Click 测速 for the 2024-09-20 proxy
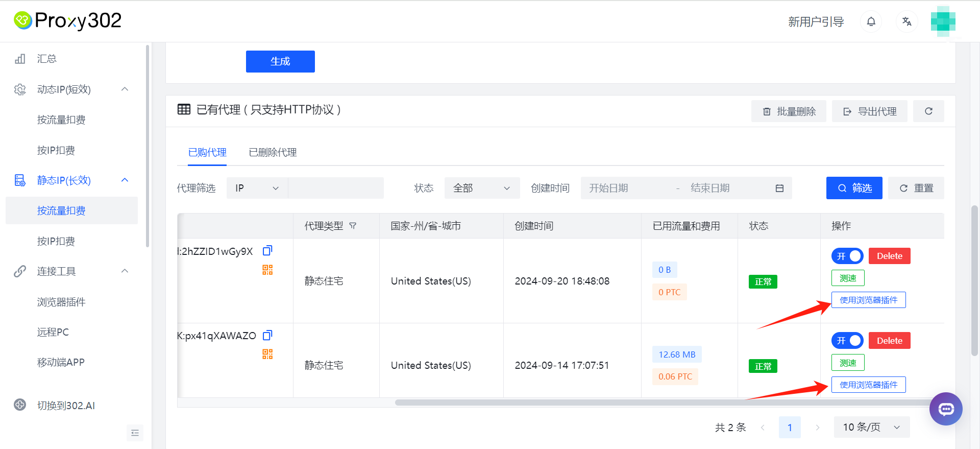 [x=848, y=278]
